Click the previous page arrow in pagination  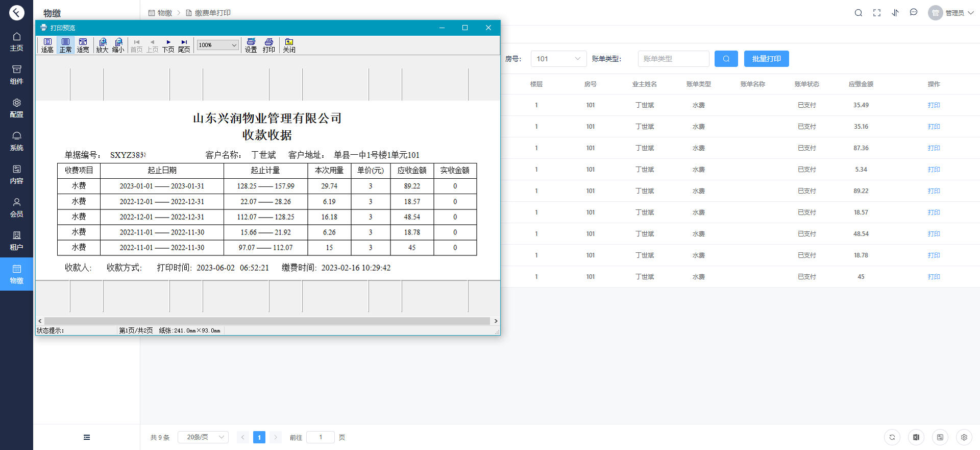point(243,437)
